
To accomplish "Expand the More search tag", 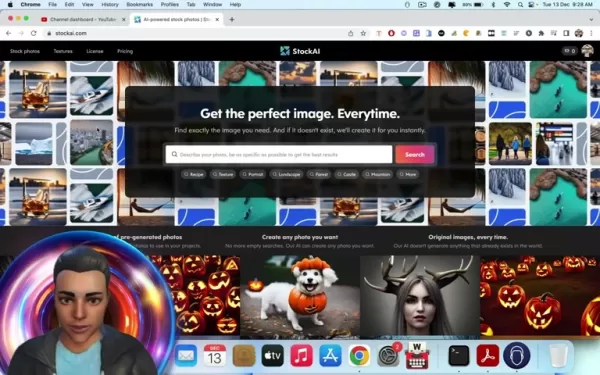I will click(x=408, y=174).
